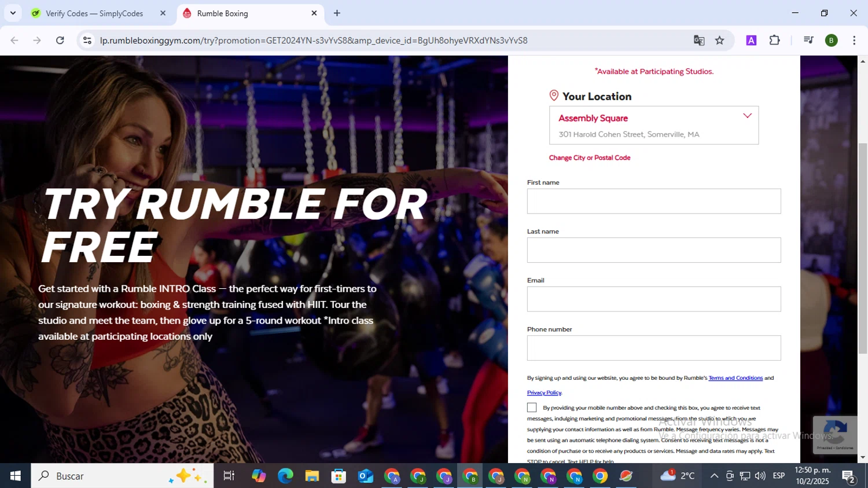Reload the Rumble Boxing page
This screenshot has height=488, width=868.
pyautogui.click(x=60, y=41)
